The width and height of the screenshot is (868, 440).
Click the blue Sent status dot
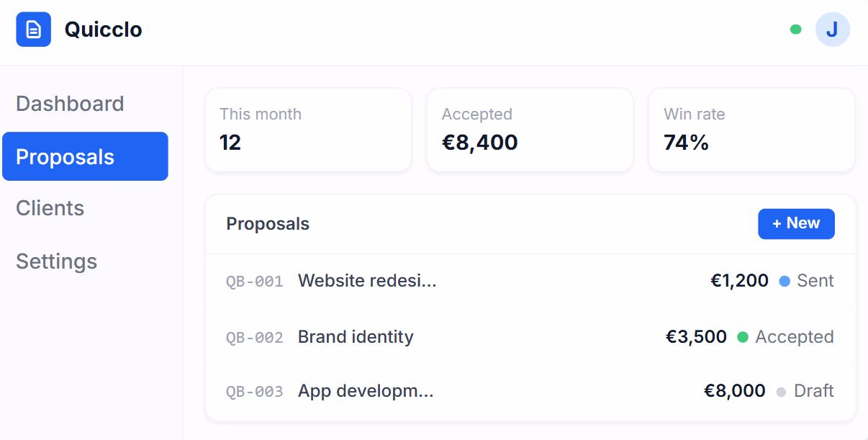click(x=785, y=281)
